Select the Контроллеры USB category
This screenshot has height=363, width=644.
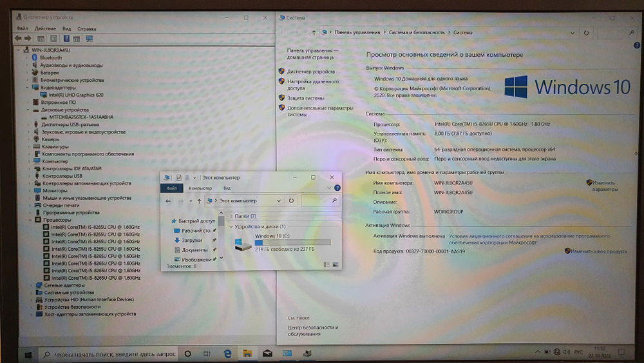tap(62, 176)
